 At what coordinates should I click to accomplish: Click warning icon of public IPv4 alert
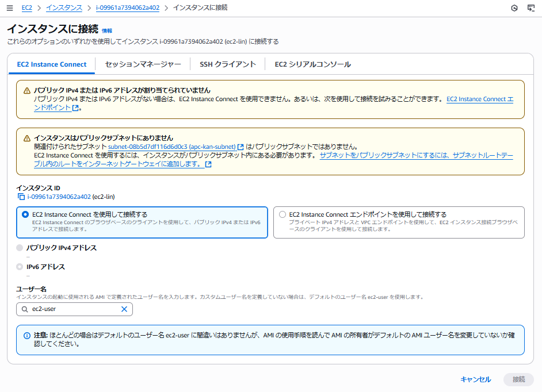tap(27, 91)
